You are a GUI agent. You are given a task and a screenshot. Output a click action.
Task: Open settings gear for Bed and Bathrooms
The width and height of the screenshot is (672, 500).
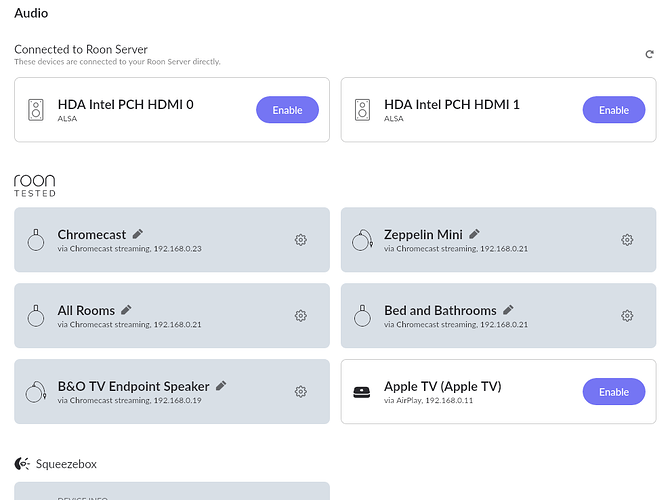click(627, 316)
